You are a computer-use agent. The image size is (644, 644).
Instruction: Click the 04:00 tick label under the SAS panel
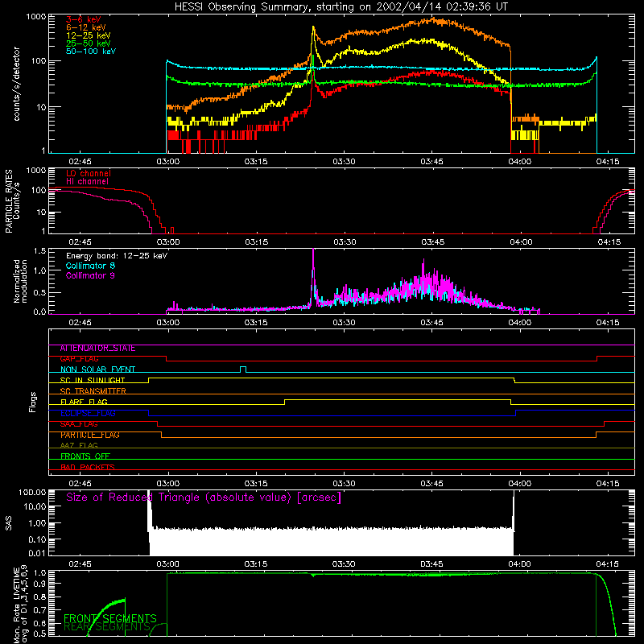[520, 564]
